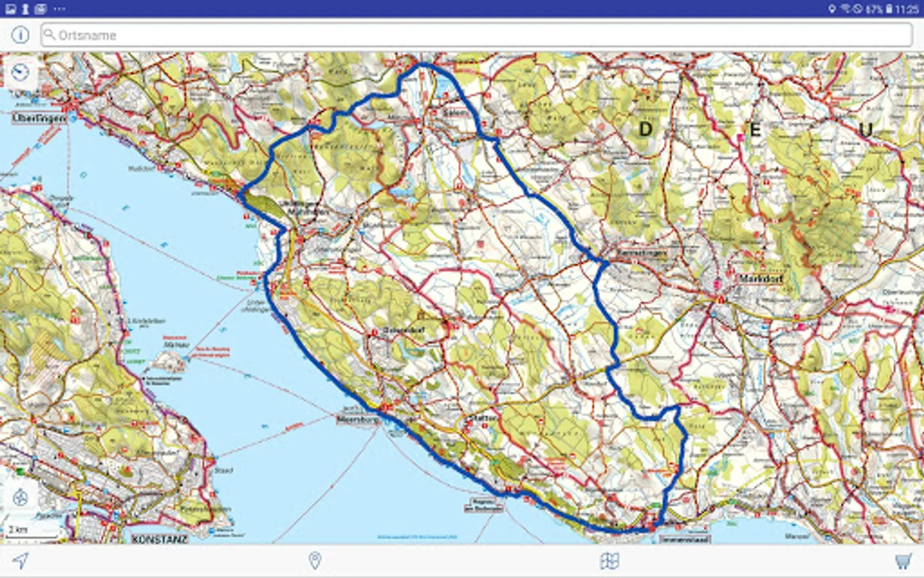The height and width of the screenshot is (578, 924).
Task: Tap the 11:25 clock in status bar
Action: click(x=907, y=9)
